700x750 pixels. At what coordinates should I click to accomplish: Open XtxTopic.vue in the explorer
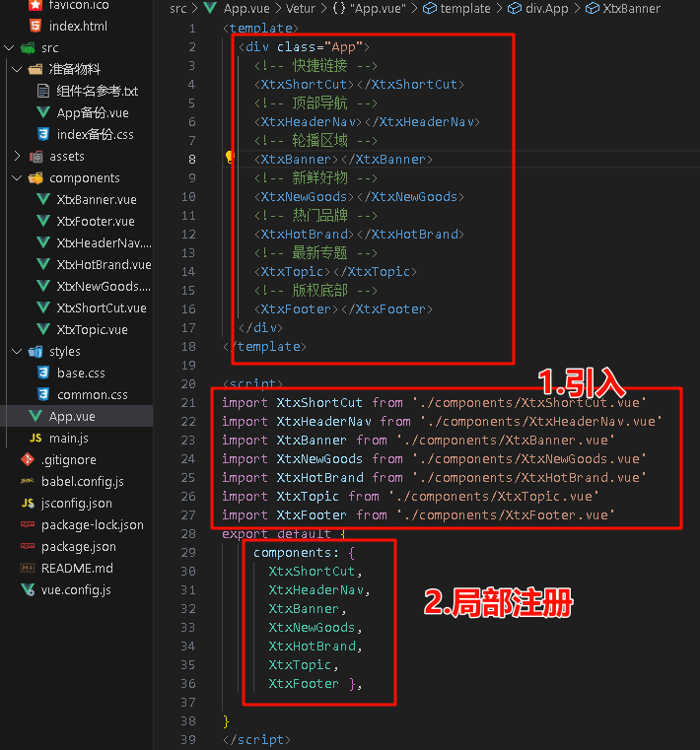[92, 329]
